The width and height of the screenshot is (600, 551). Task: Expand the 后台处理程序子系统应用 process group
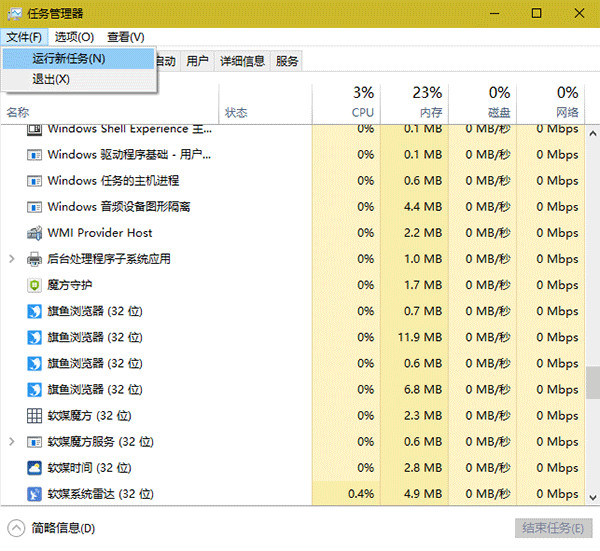pos(11,259)
